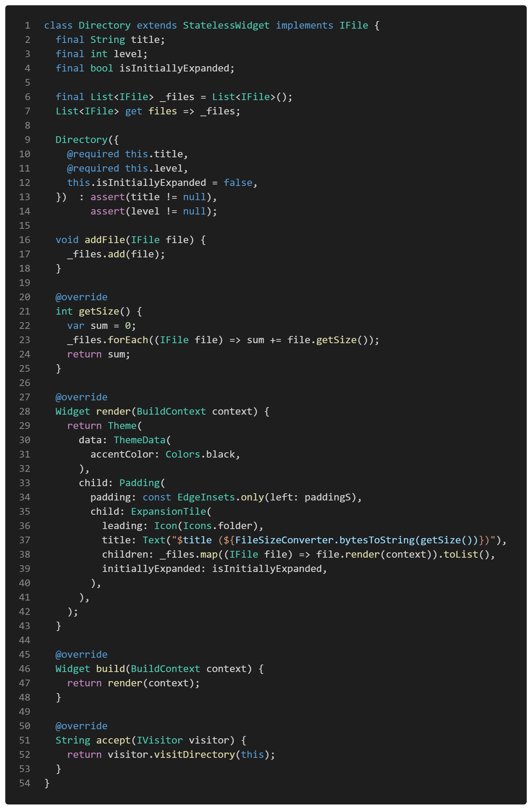Click 'forEach' on line 23

click(128, 340)
